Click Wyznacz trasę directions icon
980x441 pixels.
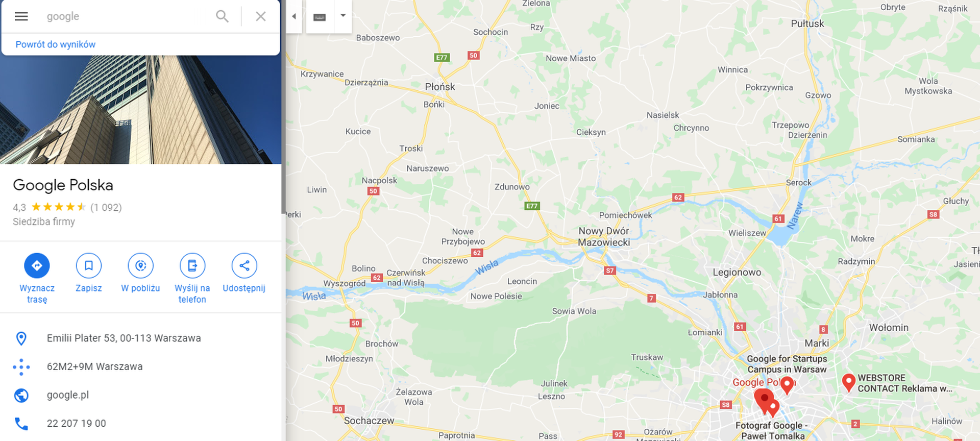point(37,265)
